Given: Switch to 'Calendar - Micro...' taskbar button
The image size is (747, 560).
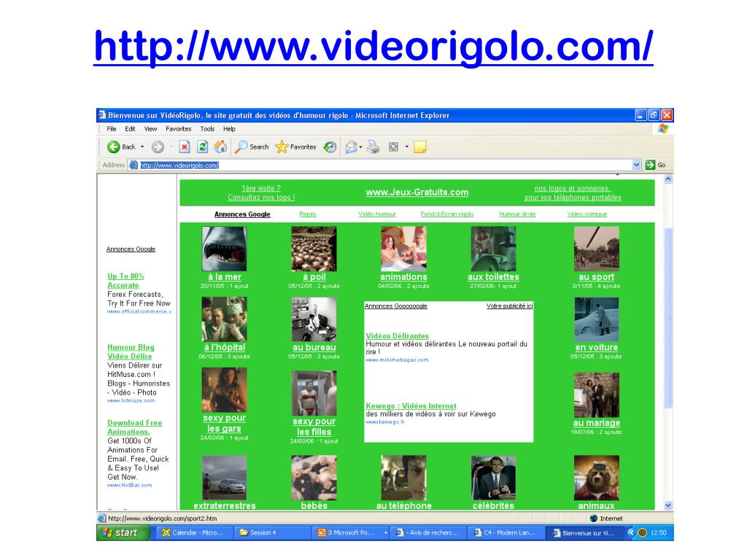Looking at the screenshot, I should 195,533.
